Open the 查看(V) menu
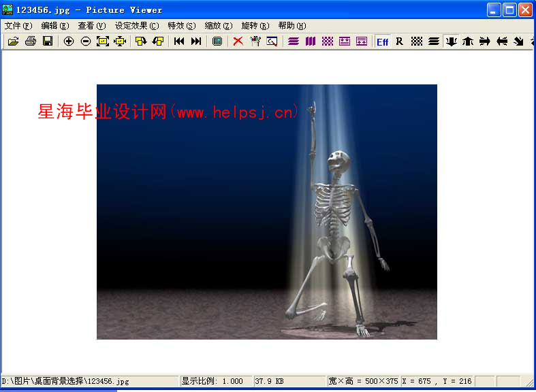 pos(92,26)
